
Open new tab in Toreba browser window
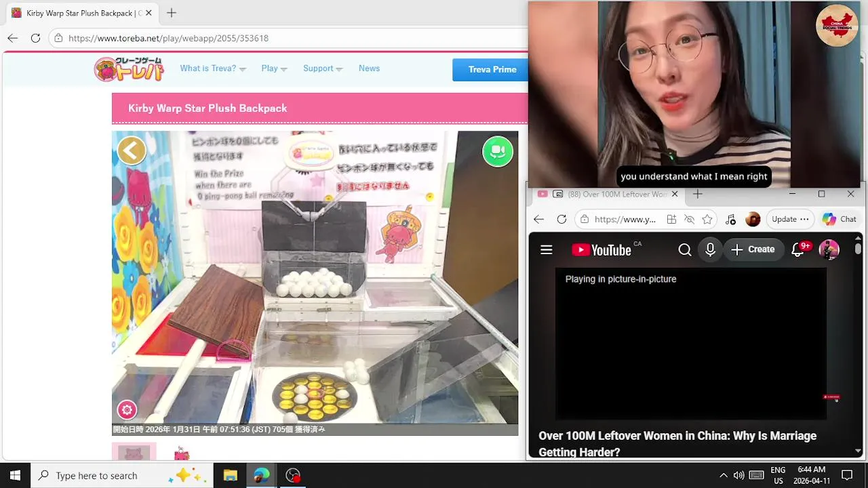[x=172, y=13]
